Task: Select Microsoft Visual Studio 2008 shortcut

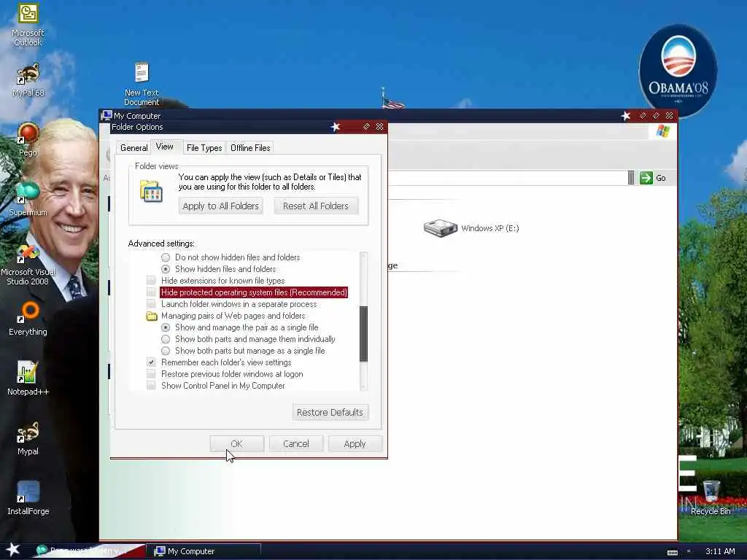Action: 28,265
